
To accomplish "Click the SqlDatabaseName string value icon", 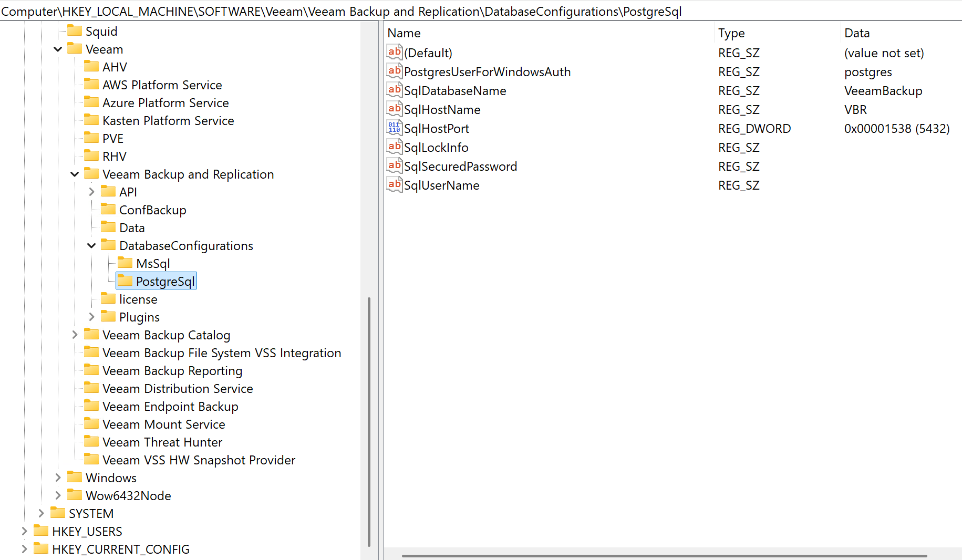I will coord(394,90).
